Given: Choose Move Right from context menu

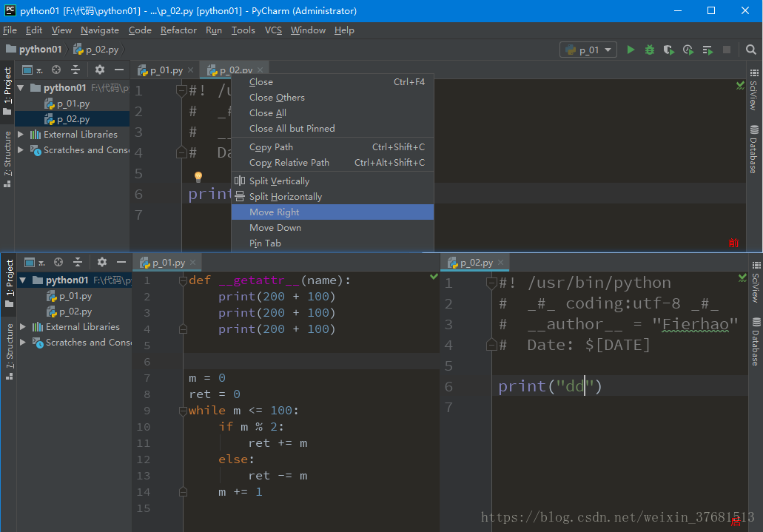Looking at the screenshot, I should (x=332, y=212).
